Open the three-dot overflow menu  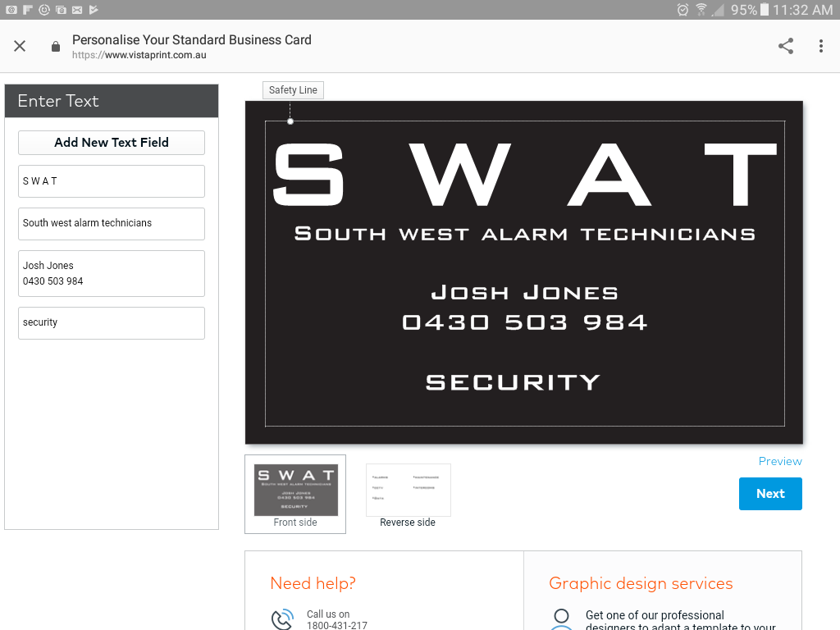point(820,47)
